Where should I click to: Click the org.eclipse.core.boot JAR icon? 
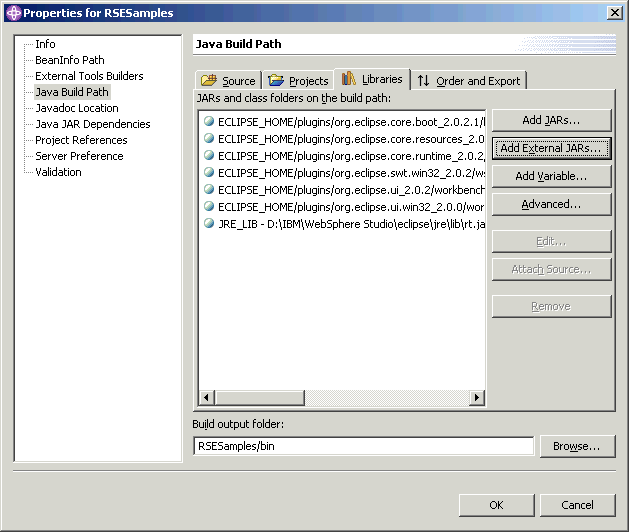pyautogui.click(x=209, y=121)
